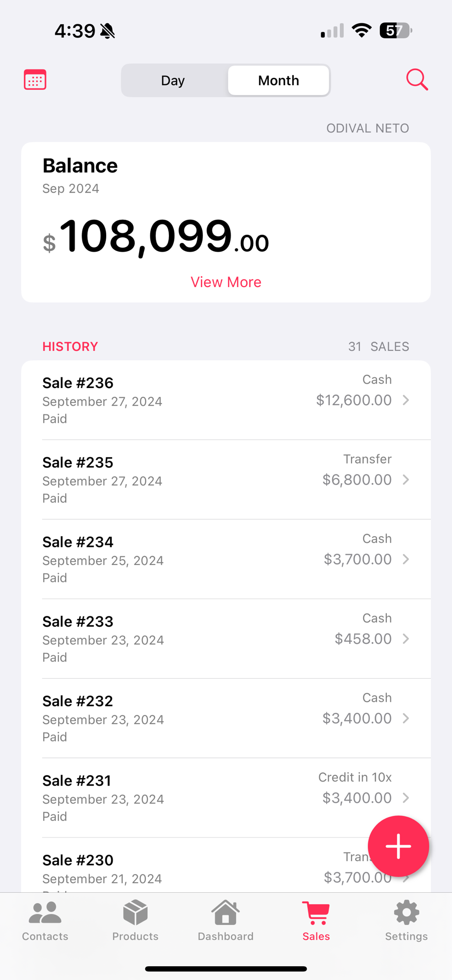The width and height of the screenshot is (452, 980).
Task: Tap the View More link
Action: point(226,282)
